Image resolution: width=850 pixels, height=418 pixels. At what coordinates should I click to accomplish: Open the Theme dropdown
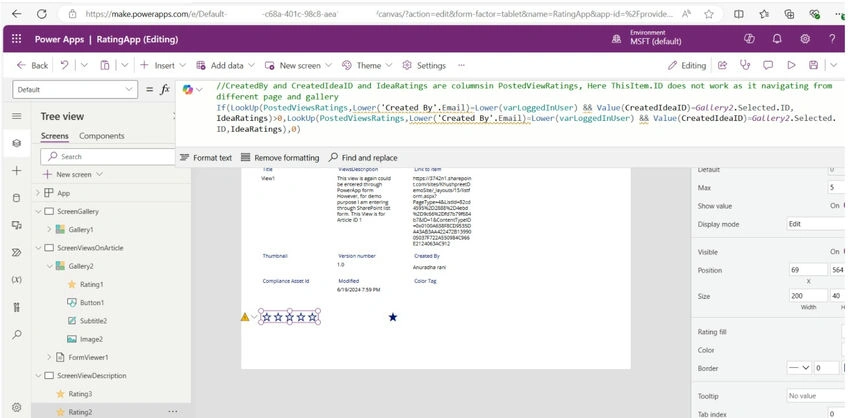point(367,65)
